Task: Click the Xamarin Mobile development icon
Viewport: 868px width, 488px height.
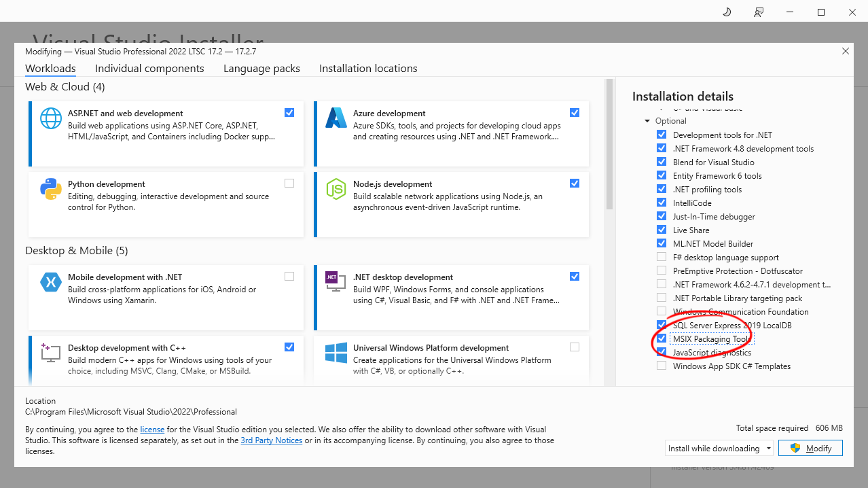Action: tap(51, 281)
